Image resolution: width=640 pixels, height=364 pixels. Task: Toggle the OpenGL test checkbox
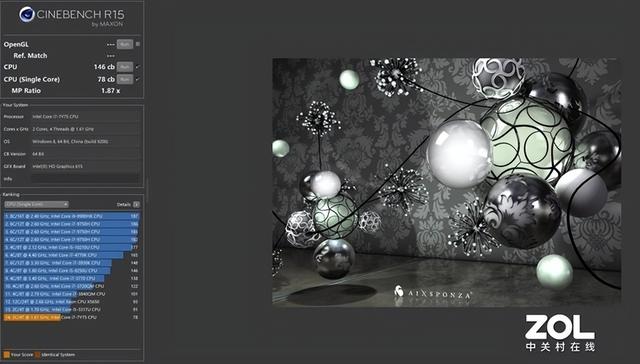pyautogui.click(x=138, y=44)
